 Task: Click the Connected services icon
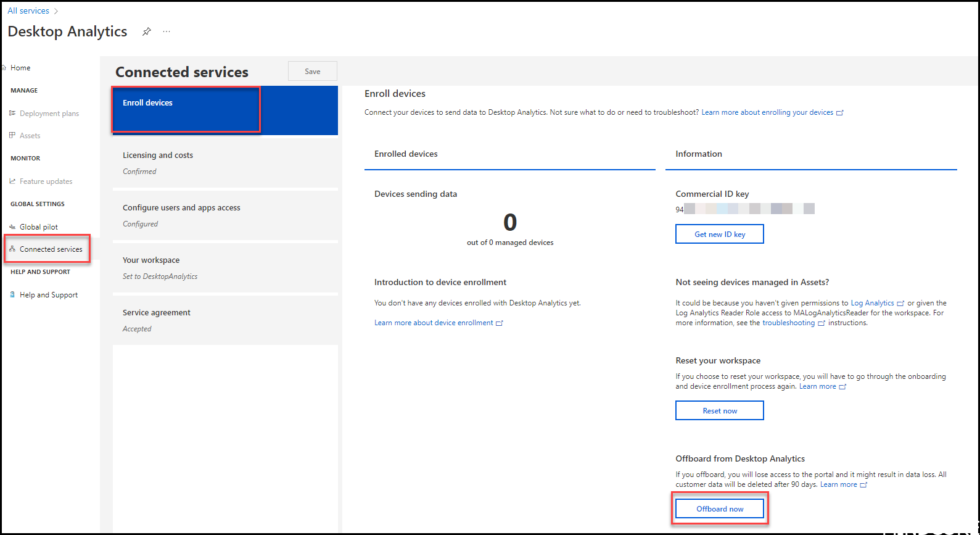tap(12, 249)
